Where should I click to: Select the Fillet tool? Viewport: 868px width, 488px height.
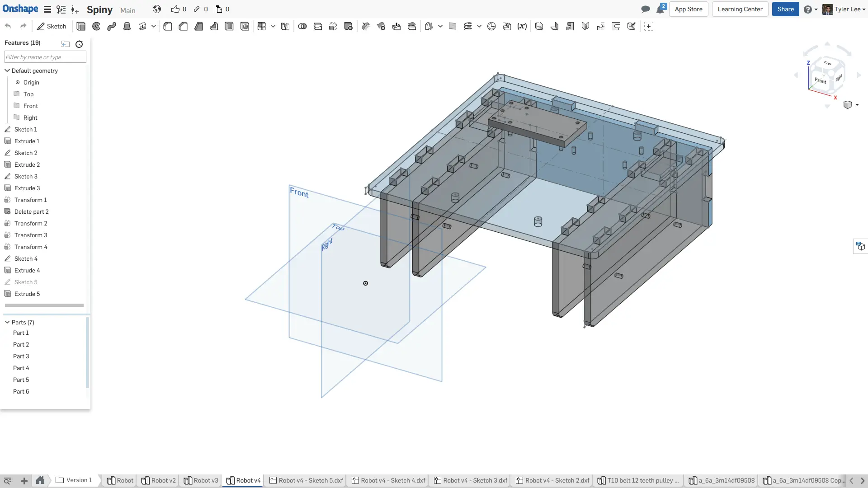168,26
